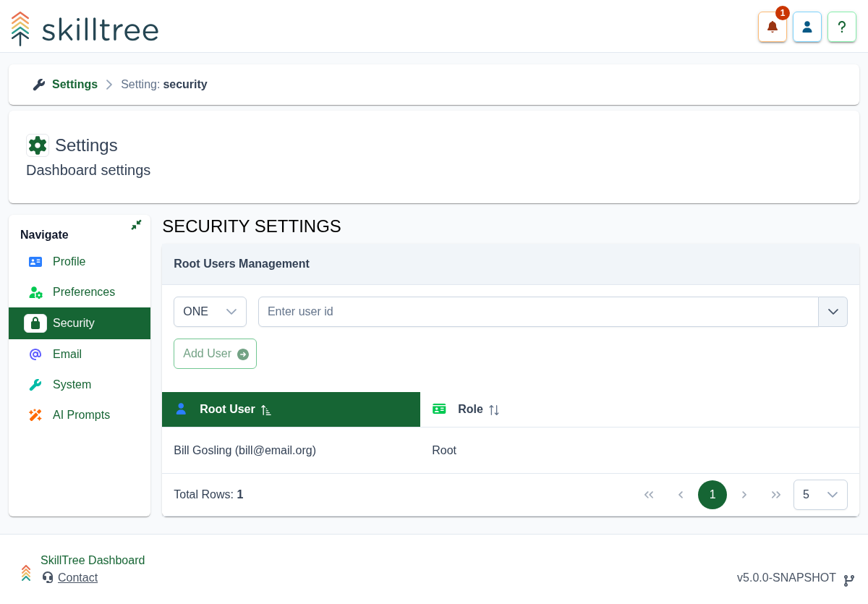Click the small SkillTree footer logo
Image resolution: width=868 pixels, height=604 pixels.
tap(26, 573)
